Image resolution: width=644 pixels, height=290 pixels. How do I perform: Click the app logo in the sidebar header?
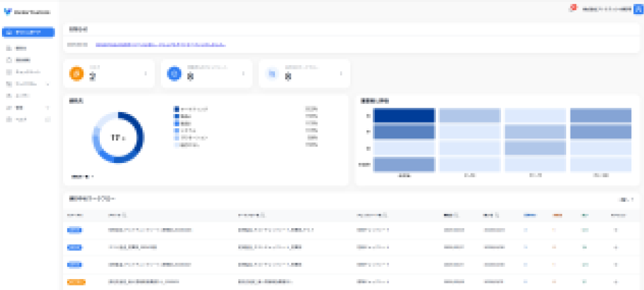pyautogui.click(x=8, y=11)
